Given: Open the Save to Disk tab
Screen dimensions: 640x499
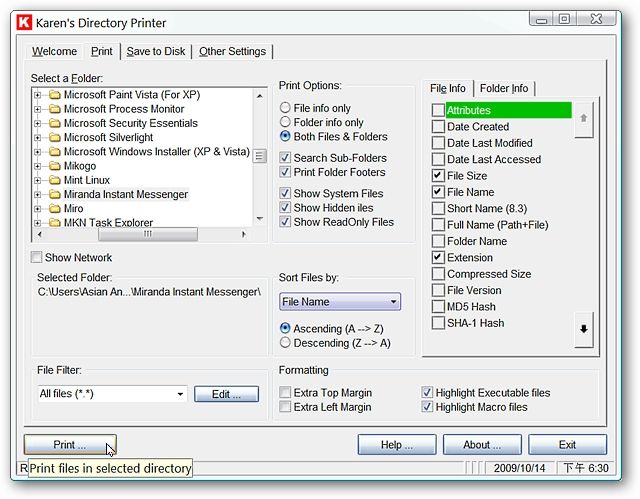Looking at the screenshot, I should (156, 51).
